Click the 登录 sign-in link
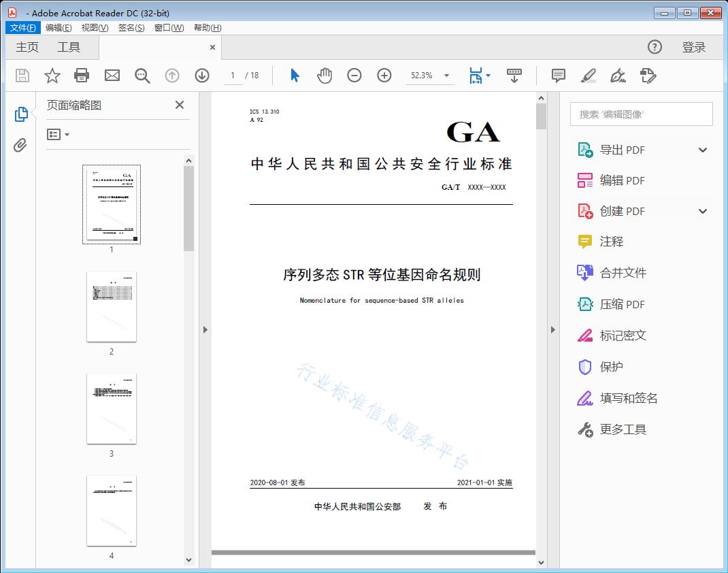728x573 pixels. click(x=695, y=47)
